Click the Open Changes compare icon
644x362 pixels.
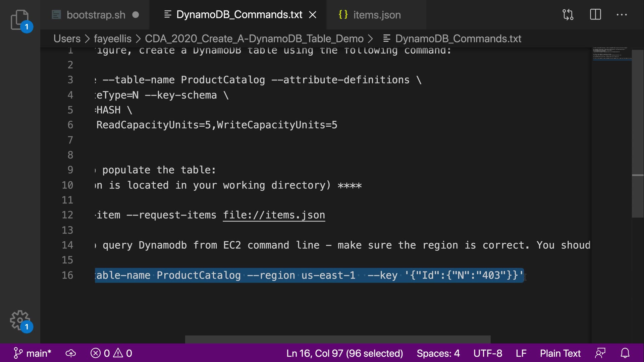click(x=568, y=15)
